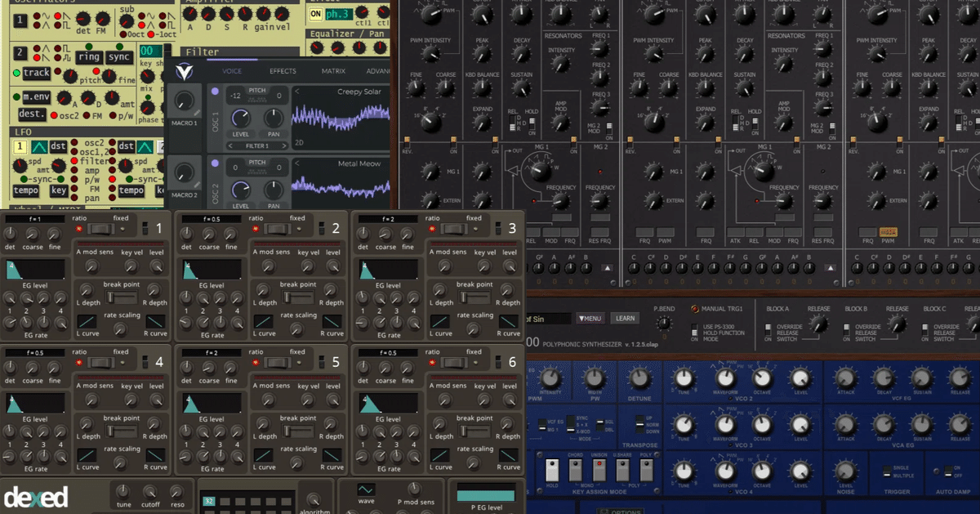The height and width of the screenshot is (514, 980).
Task: Open the MENU dropdown in the PS-3300 header
Action: [x=591, y=318]
